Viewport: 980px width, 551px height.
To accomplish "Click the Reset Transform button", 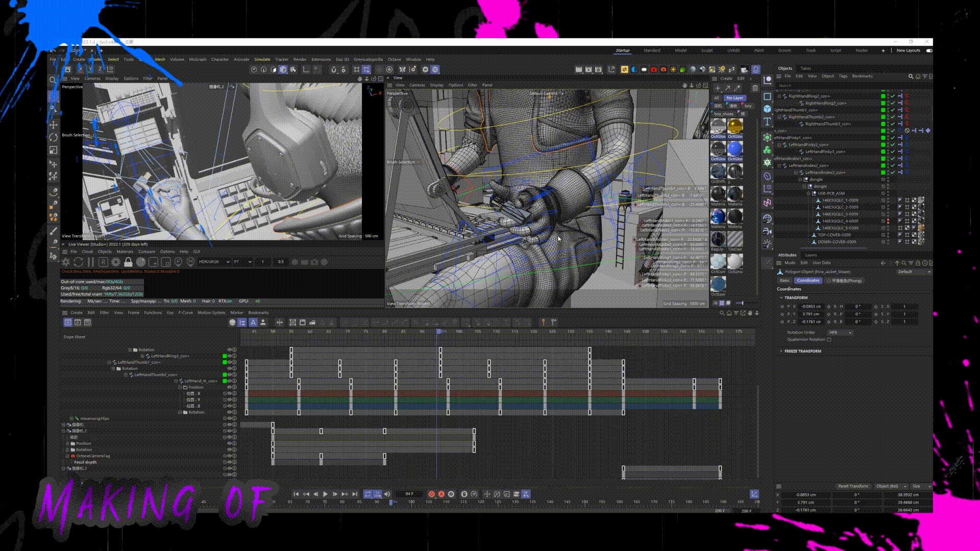I will (852, 486).
